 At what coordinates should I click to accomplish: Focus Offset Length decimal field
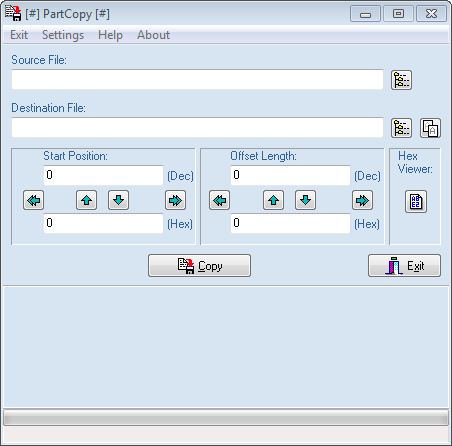point(290,175)
